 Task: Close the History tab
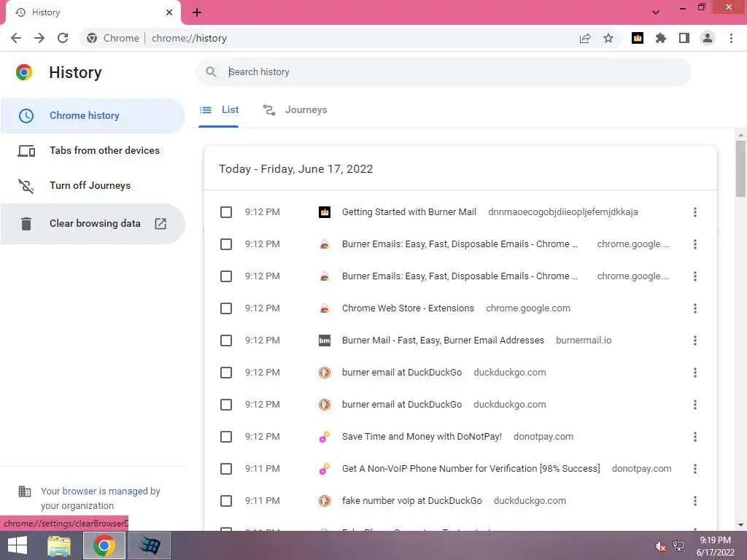coord(169,12)
